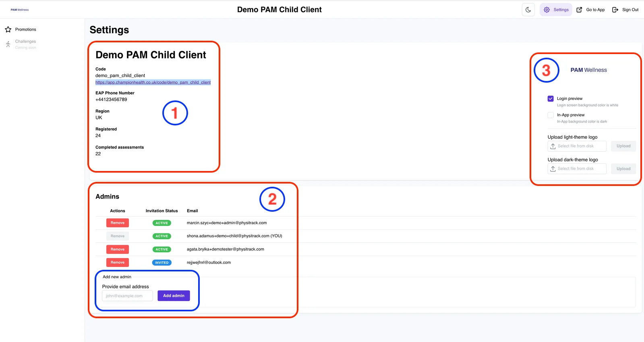Click PAM Wellness logo preview in branding panel
Image resolution: width=644 pixels, height=342 pixels.
[x=588, y=70]
